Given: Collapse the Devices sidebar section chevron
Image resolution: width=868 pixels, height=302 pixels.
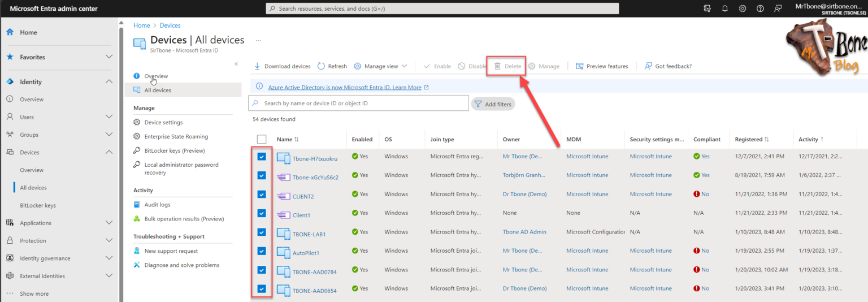Looking at the screenshot, I should (109, 152).
